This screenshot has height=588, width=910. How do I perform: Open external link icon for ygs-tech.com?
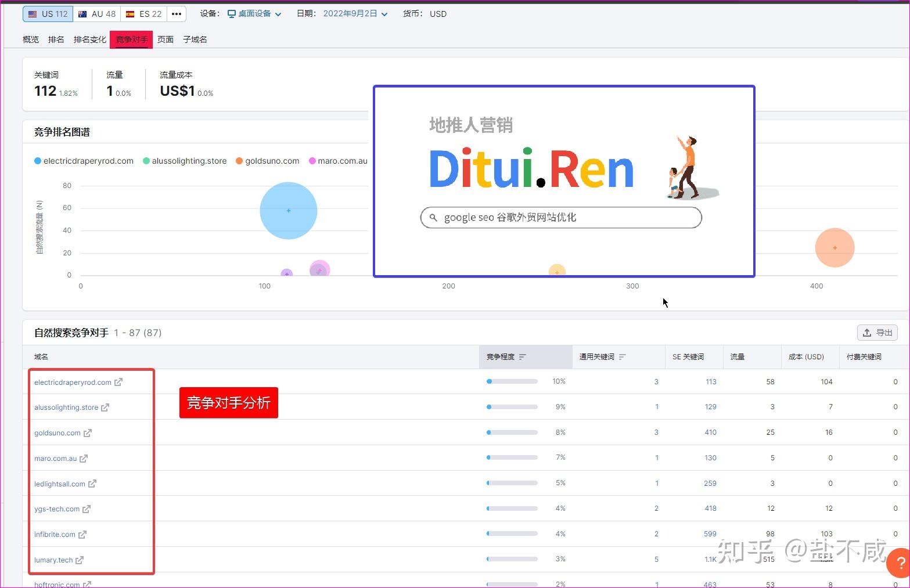coord(87,509)
